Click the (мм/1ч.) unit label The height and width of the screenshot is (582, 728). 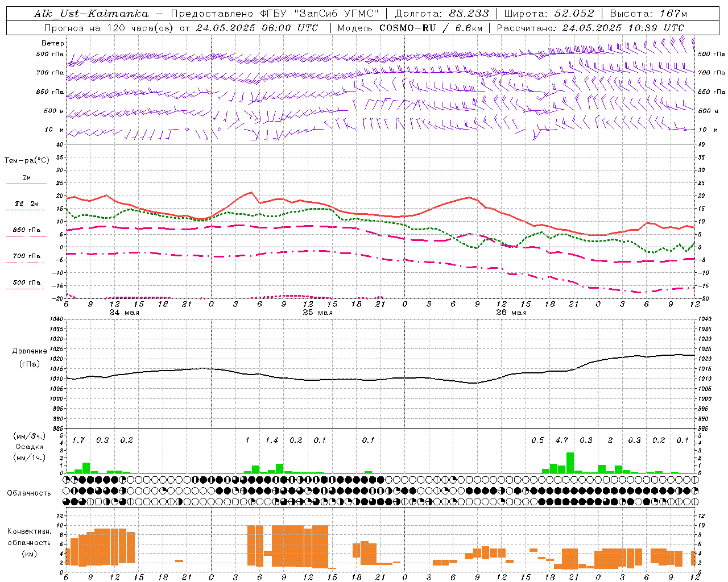click(30, 458)
